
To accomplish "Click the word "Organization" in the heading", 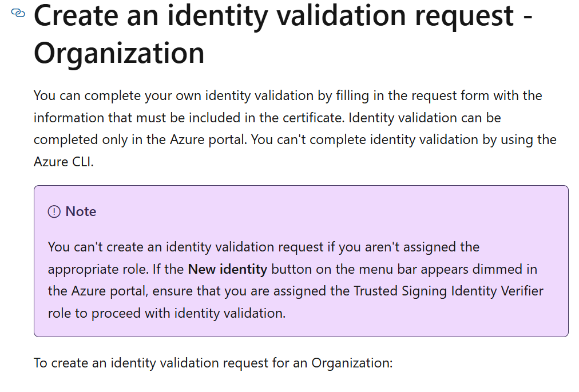I will [119, 54].
